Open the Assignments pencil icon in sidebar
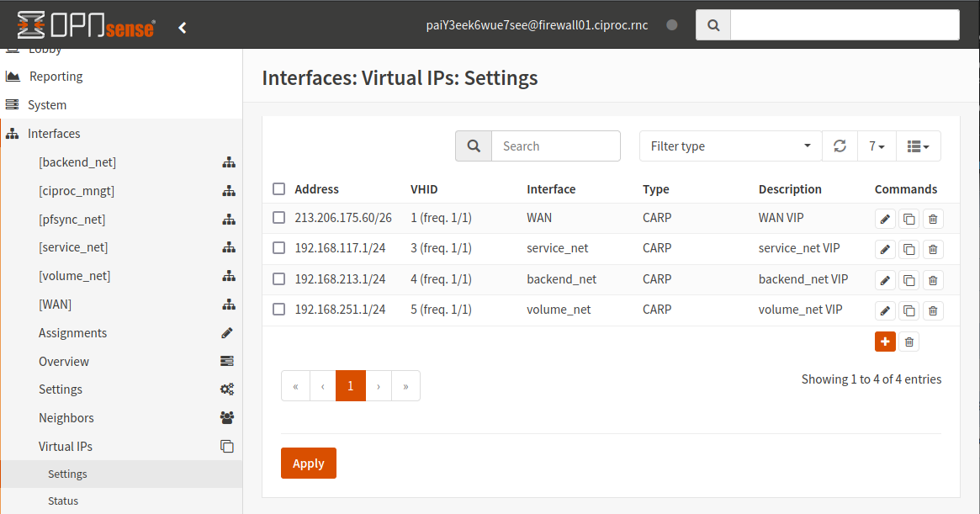Screen dimensions: 980x514 point(227,332)
